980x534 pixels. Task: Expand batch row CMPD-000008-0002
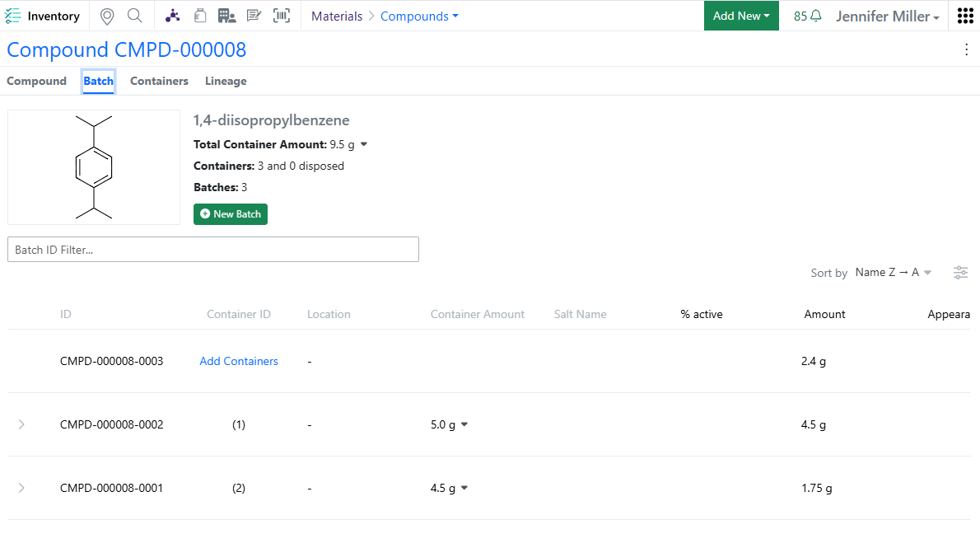pyautogui.click(x=21, y=424)
